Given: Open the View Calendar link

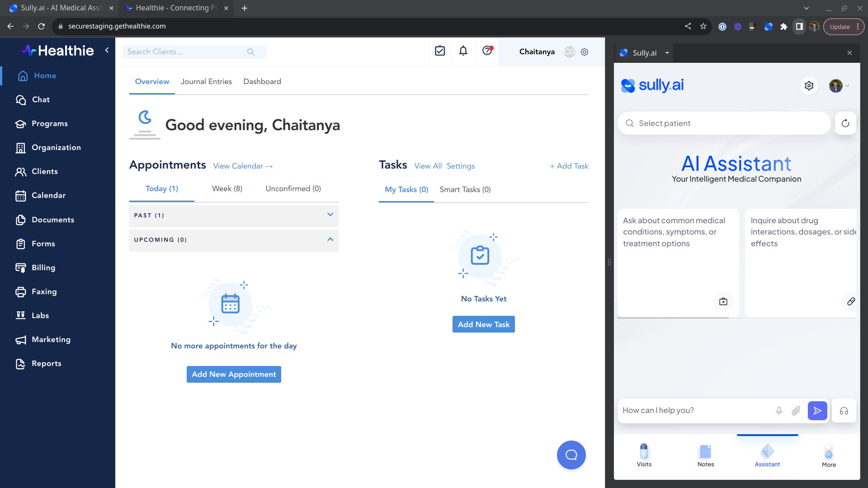Looking at the screenshot, I should pos(243,166).
